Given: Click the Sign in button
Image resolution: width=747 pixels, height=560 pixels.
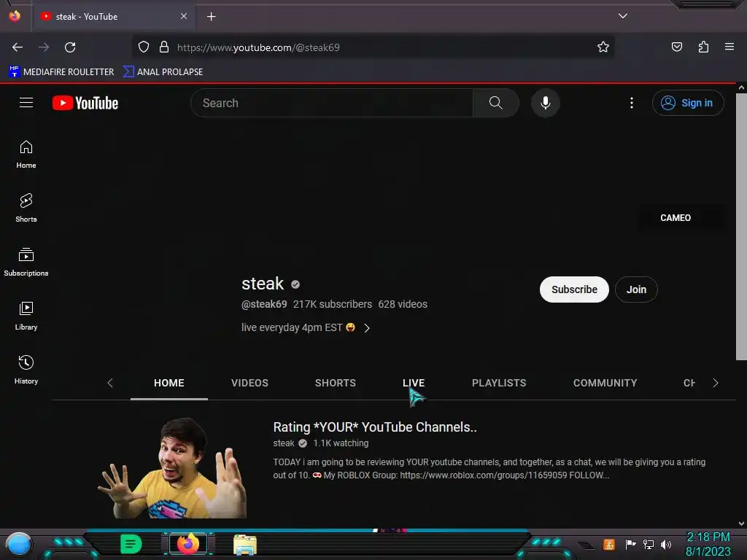Looking at the screenshot, I should click(687, 103).
